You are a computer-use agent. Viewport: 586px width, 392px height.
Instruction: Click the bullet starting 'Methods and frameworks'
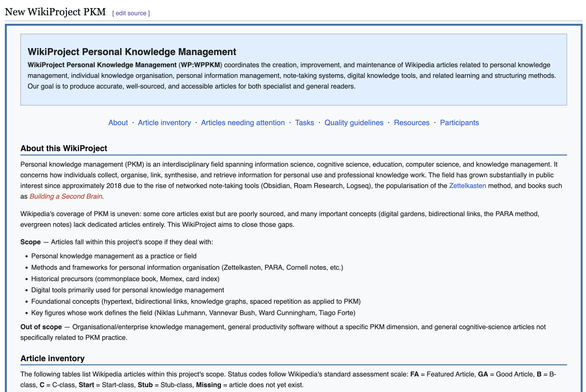coord(187,268)
